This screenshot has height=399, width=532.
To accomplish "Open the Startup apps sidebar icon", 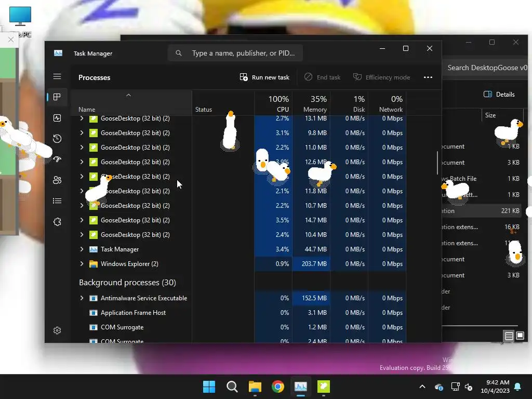I will 57,159.
